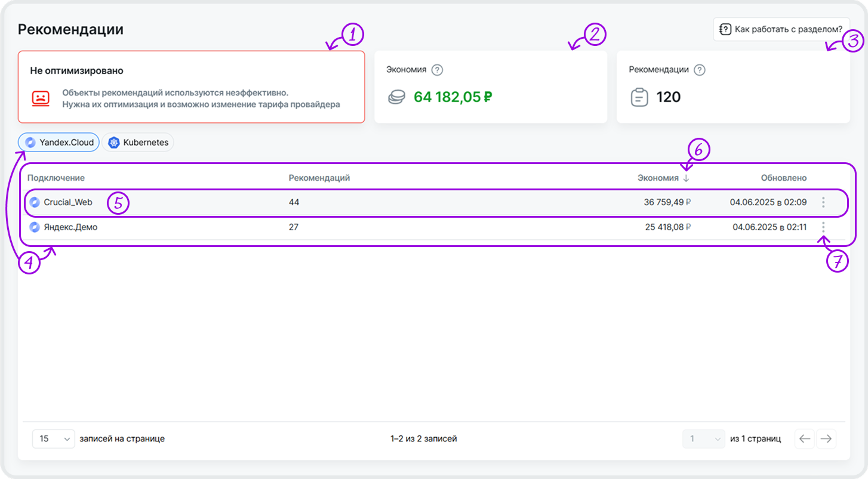
Task: Open the three-dot menu for Crucial_Web
Action: 823,202
